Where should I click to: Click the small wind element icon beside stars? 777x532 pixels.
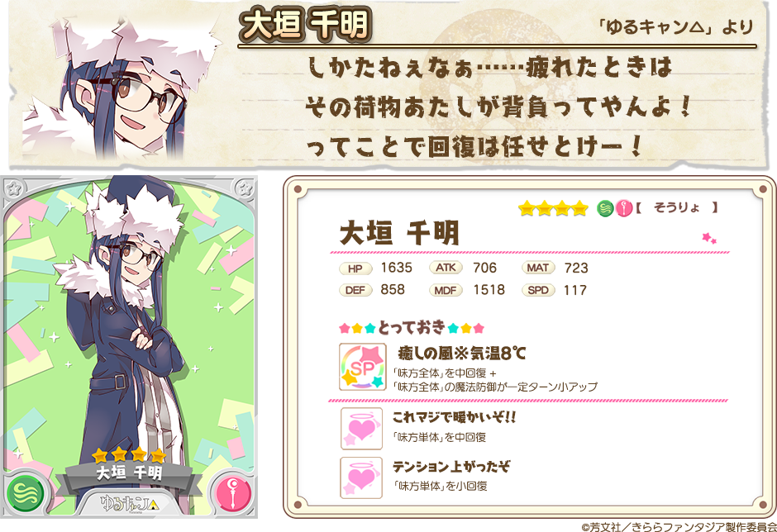(x=605, y=208)
